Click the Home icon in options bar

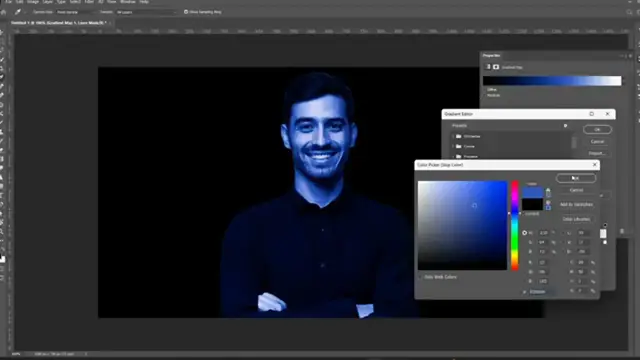[4, 12]
